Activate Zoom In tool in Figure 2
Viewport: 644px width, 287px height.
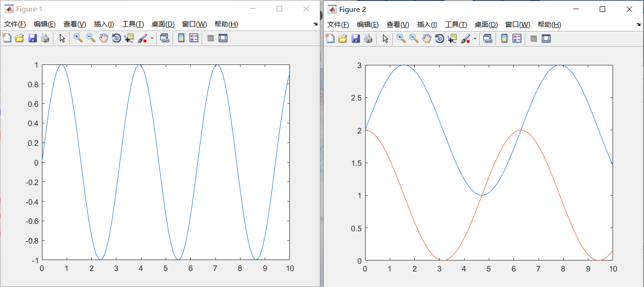point(401,39)
